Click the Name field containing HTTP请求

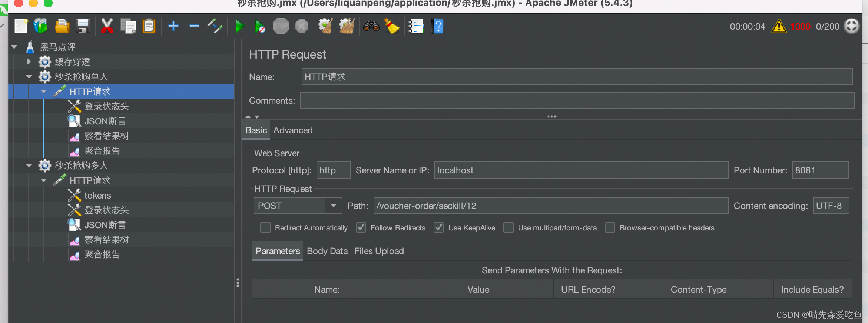[x=577, y=77]
